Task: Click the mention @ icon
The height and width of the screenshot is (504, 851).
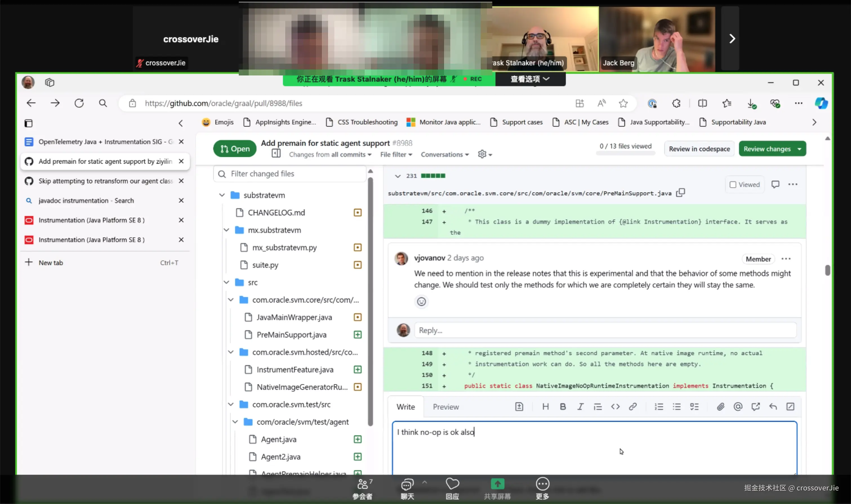Action: [x=738, y=407]
